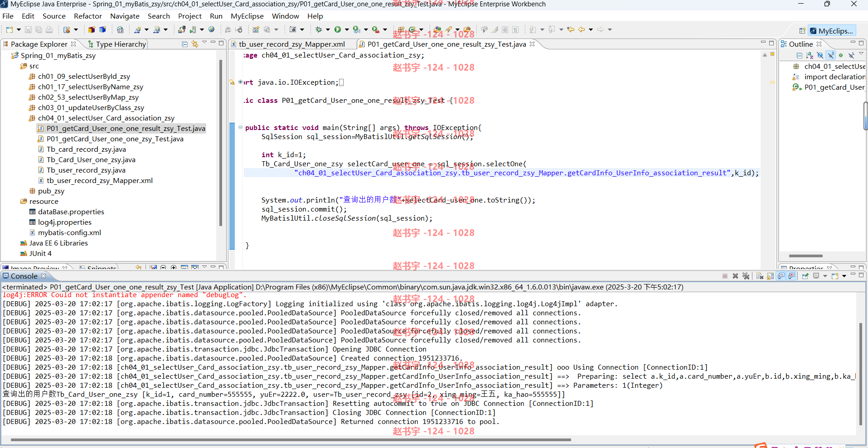The width and height of the screenshot is (868, 448).
Task: Open dropdown arrow next to Debug icon
Action: (x=328, y=29)
